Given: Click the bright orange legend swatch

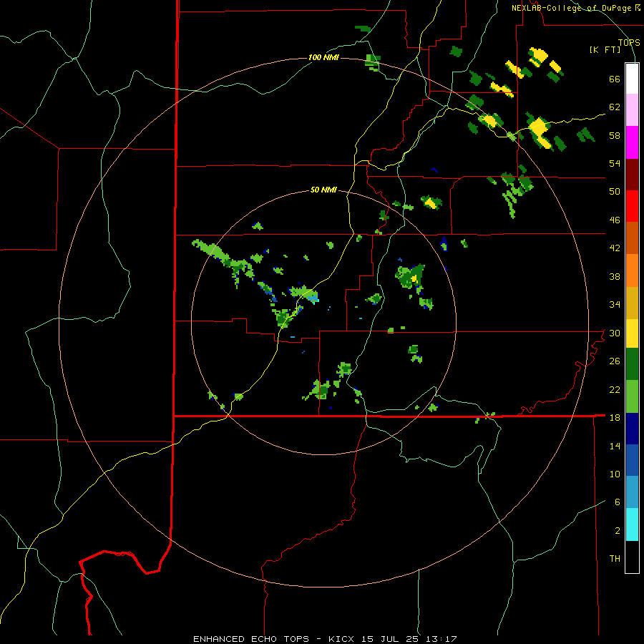Looking at the screenshot, I should (x=632, y=270).
